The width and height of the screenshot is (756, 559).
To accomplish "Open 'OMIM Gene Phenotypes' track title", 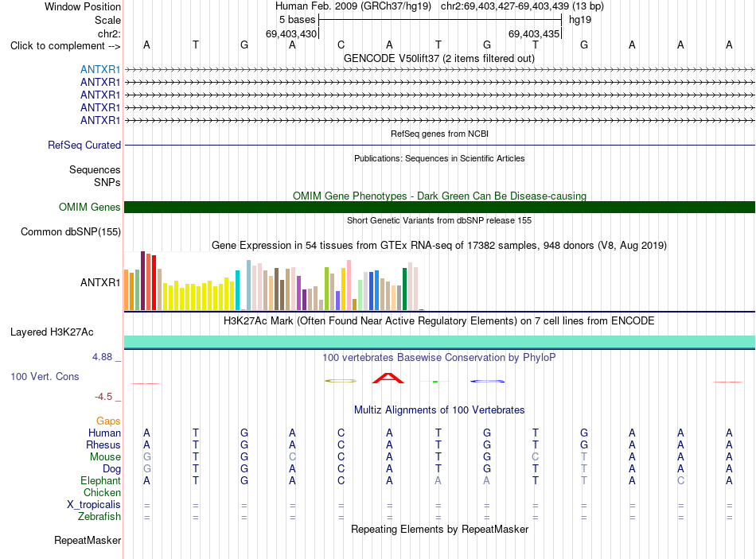I will pyautogui.click(x=439, y=196).
